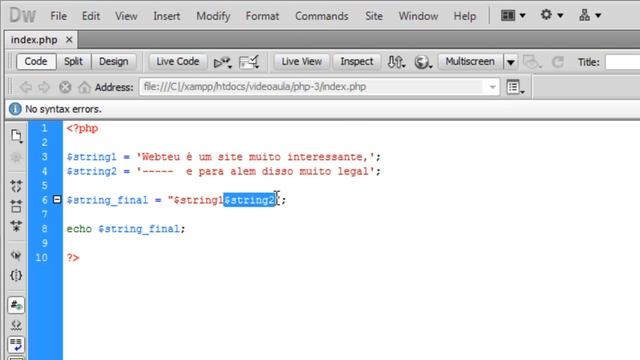
Task: Toggle Word Wrap icon in sidebar
Action: (x=16, y=344)
